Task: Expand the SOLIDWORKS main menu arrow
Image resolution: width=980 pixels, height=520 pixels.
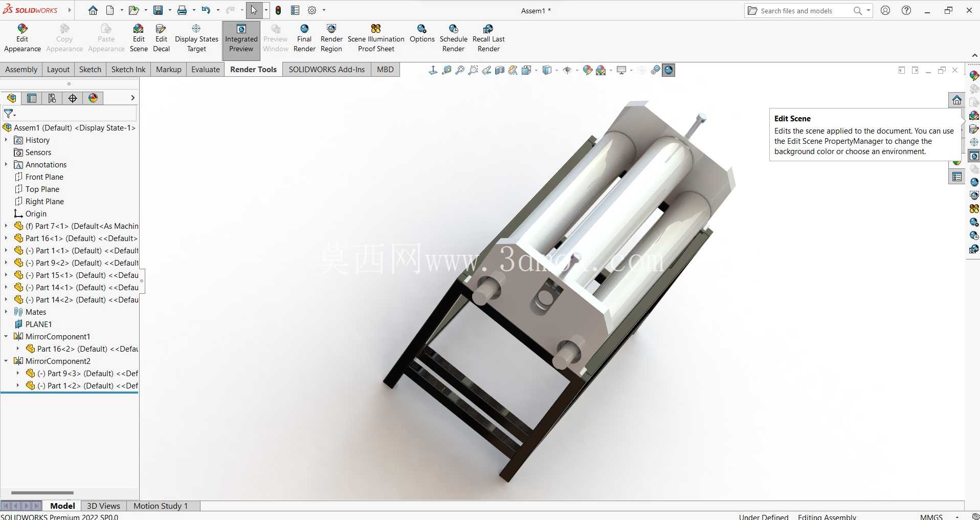Action: tap(70, 10)
